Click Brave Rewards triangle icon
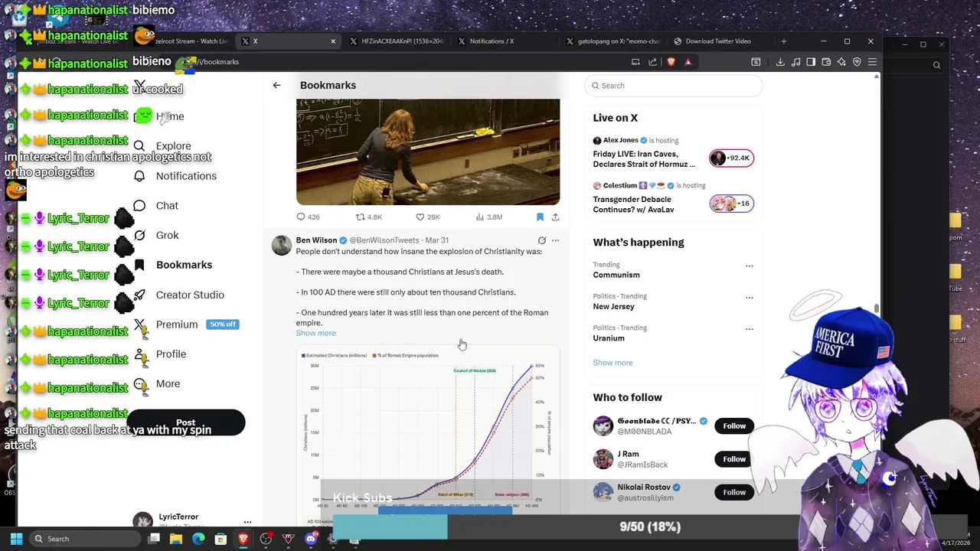 [x=688, y=62]
